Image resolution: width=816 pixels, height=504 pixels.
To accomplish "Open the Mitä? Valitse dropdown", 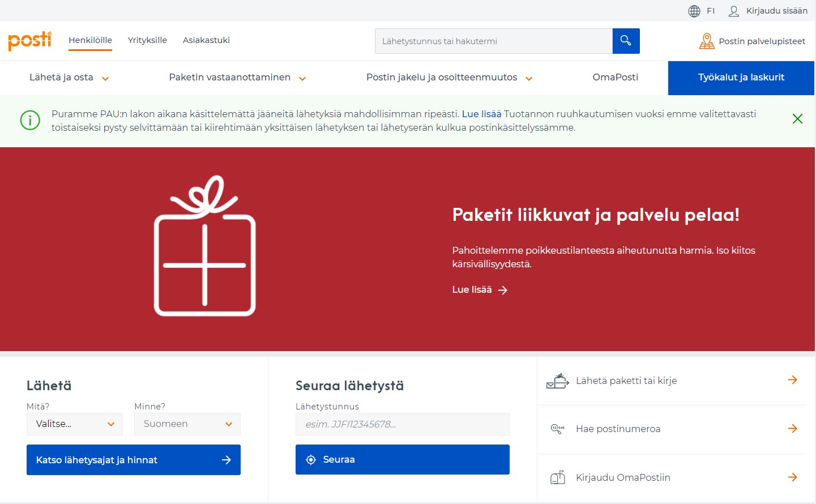I will (x=75, y=424).
